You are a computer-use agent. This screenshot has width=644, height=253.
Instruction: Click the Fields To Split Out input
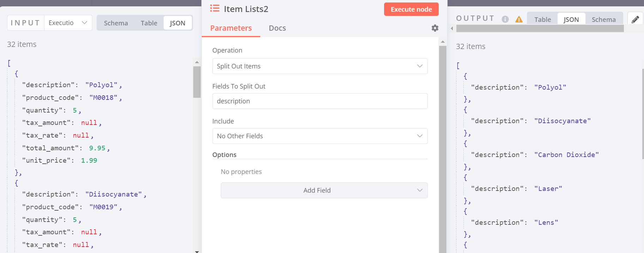[x=320, y=101]
